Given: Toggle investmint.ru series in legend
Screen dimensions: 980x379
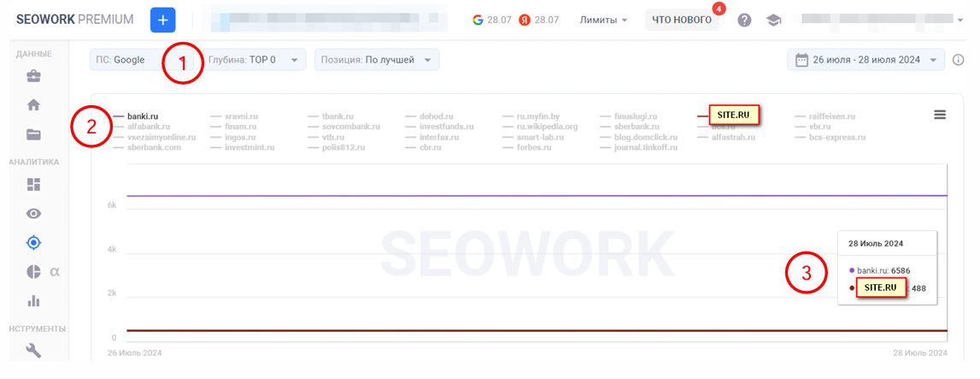Looking at the screenshot, I should pos(242,148).
